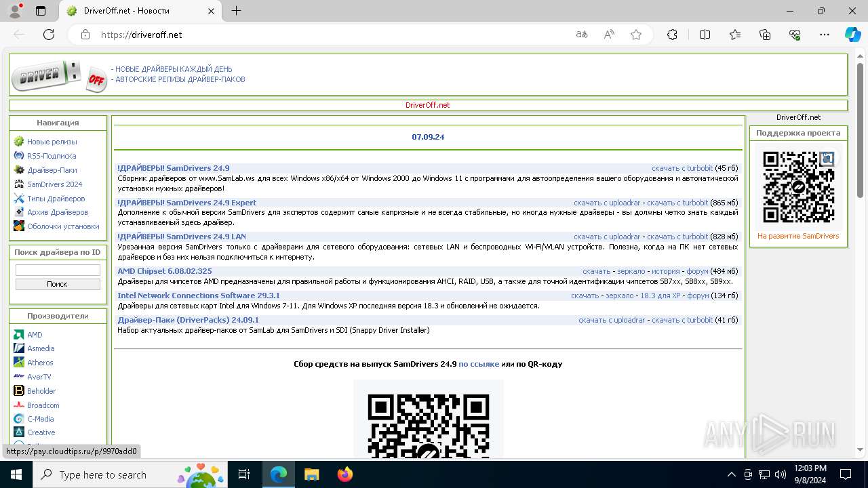
Task: Click the Поиск search button
Action: [58, 284]
